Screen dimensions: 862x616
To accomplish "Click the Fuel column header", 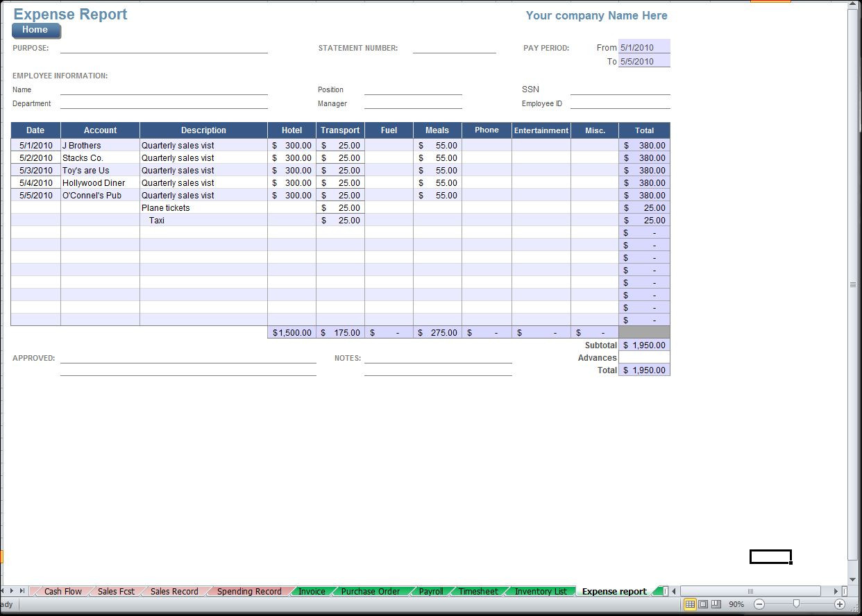I will 389,130.
